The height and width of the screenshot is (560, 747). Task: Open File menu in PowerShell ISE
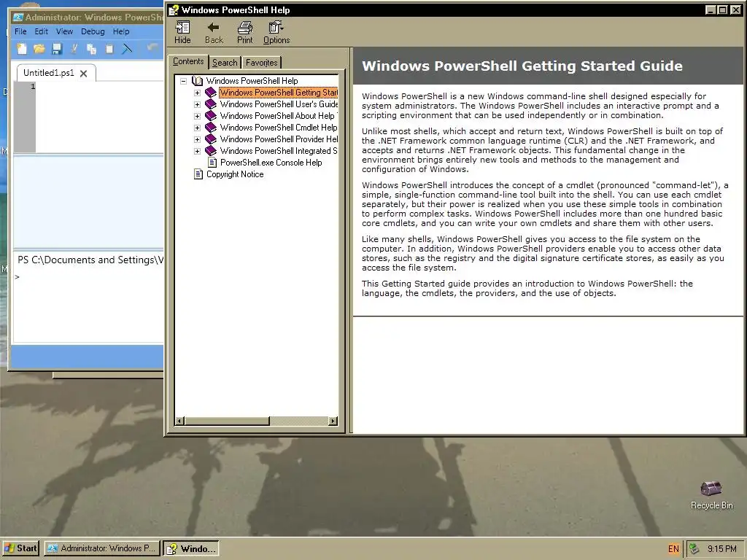(x=20, y=31)
